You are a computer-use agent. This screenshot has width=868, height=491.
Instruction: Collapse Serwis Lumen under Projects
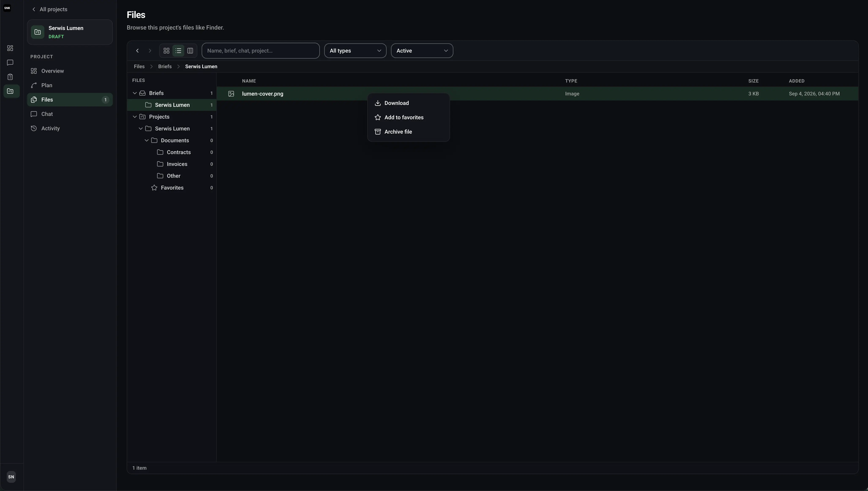coord(141,129)
